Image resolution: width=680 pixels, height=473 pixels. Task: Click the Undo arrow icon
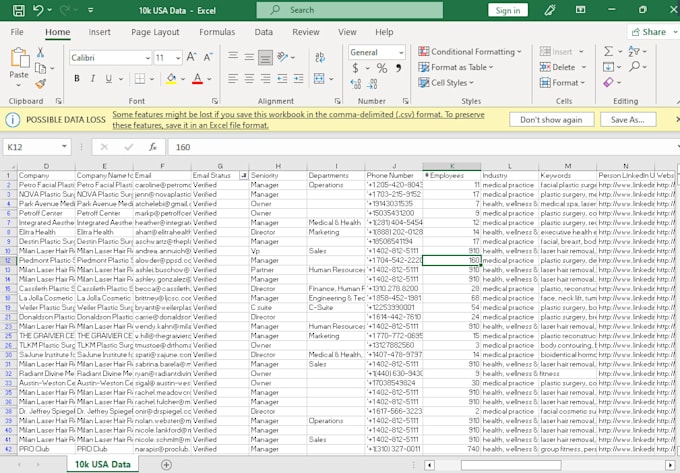pyautogui.click(x=37, y=10)
